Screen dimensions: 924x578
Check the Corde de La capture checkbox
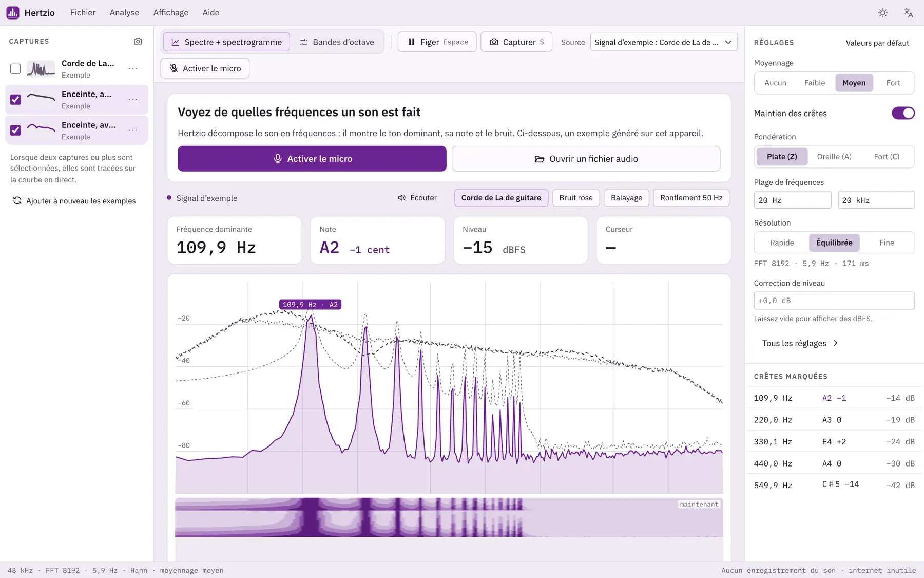coord(15,69)
